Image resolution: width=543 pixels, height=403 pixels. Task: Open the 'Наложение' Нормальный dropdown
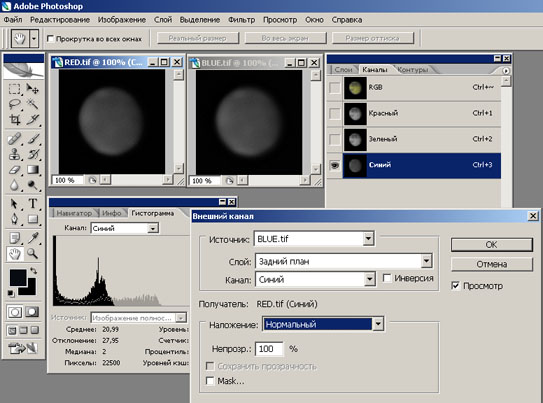[378, 324]
